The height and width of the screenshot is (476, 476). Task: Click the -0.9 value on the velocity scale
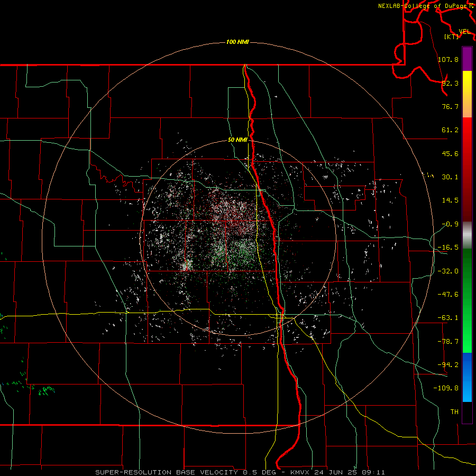(450, 224)
